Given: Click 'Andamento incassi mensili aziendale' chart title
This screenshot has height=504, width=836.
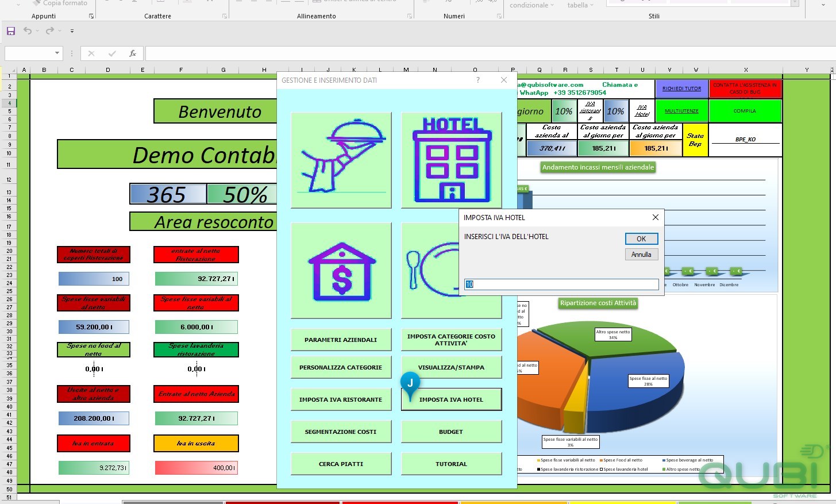Looking at the screenshot, I should 598,167.
